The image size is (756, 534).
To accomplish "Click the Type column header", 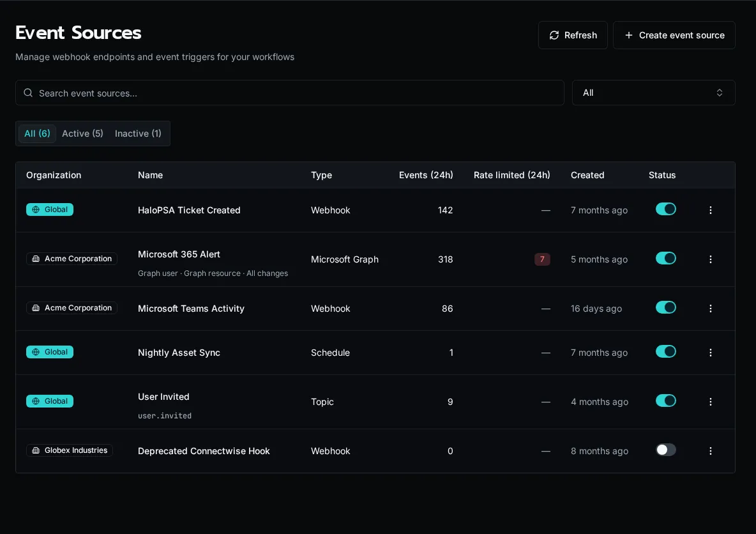I will point(321,175).
